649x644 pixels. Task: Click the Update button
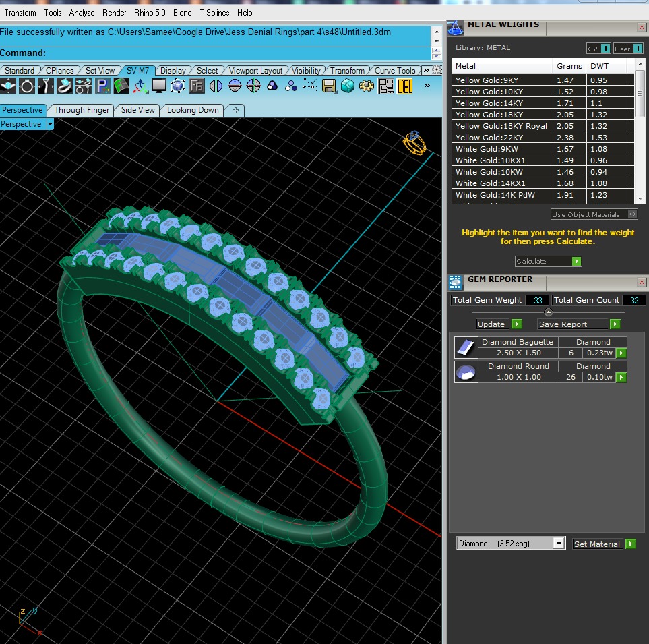[499, 324]
